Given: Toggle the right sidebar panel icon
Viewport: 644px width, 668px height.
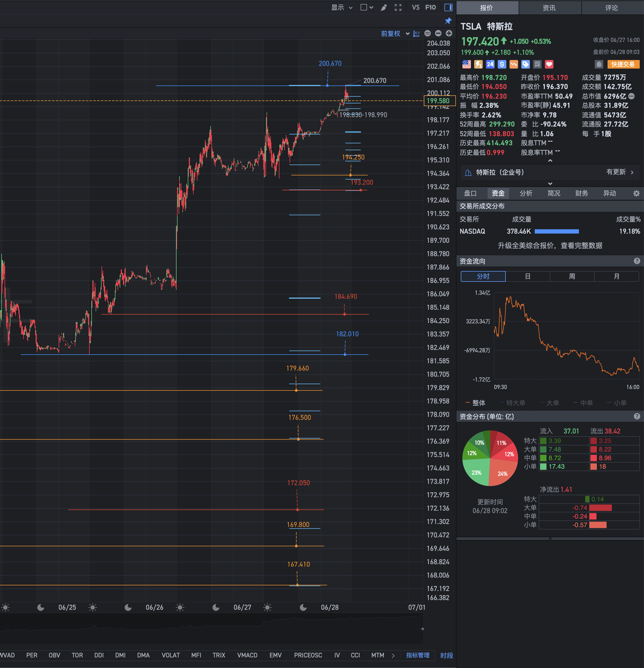Looking at the screenshot, I should 448,7.
